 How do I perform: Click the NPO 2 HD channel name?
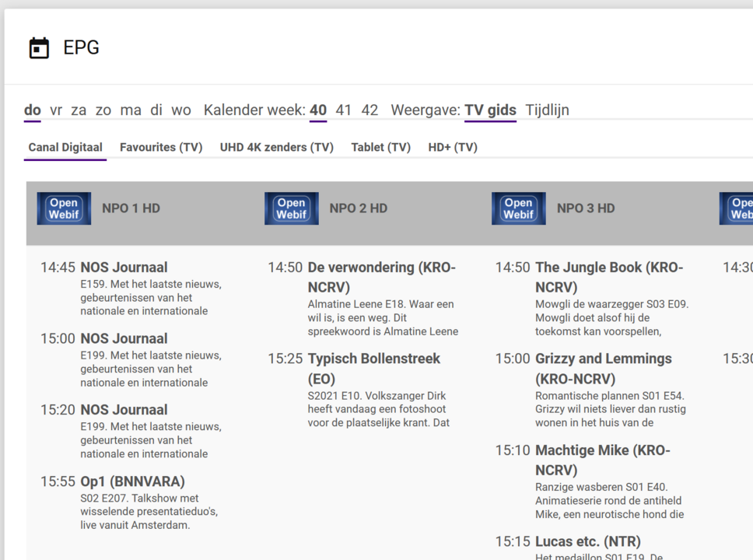pos(358,208)
